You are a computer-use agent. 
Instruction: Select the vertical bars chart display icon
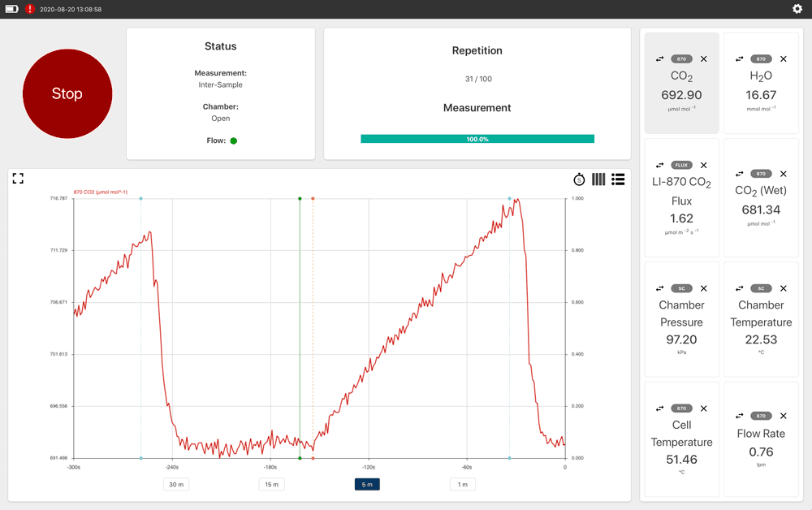(x=598, y=179)
